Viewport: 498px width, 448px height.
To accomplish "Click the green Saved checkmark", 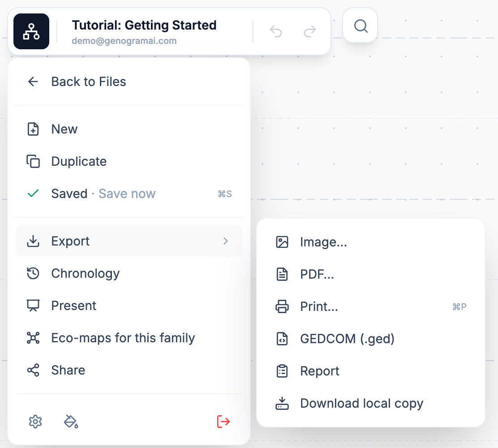I will click(x=33, y=194).
